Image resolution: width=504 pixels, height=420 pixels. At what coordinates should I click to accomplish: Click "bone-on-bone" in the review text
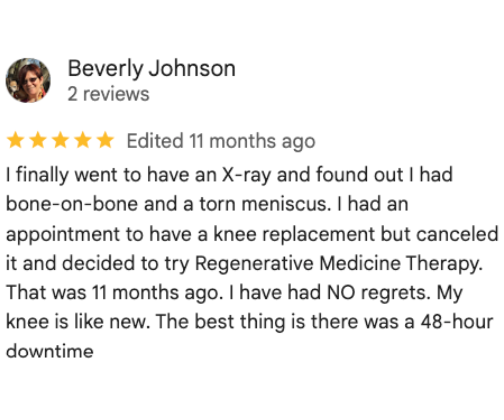pyautogui.click(x=71, y=205)
